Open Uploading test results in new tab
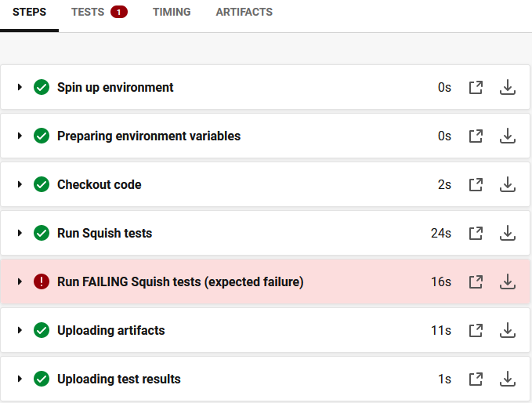Screen dimensions: 532x403 tap(476, 379)
